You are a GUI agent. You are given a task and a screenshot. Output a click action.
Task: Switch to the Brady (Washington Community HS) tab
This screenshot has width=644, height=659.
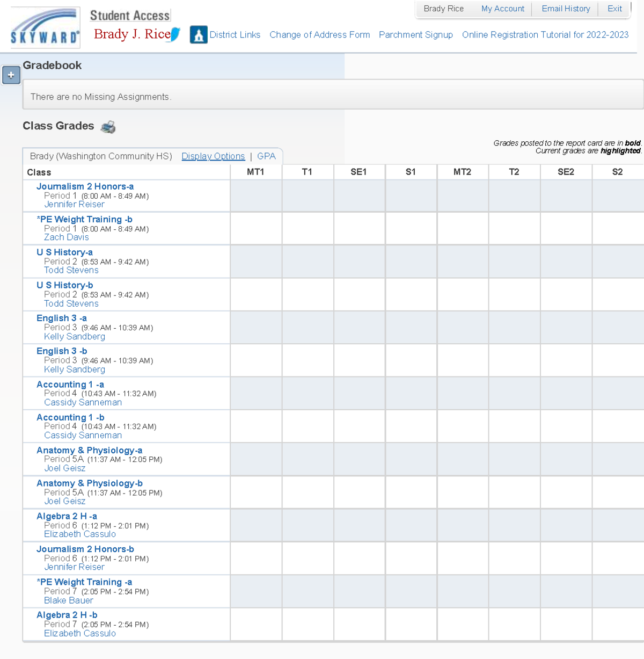coord(100,156)
